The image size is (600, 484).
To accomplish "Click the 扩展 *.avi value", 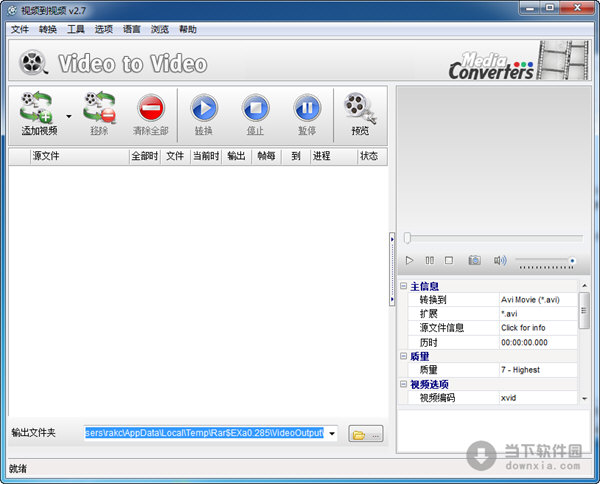I will [x=538, y=314].
